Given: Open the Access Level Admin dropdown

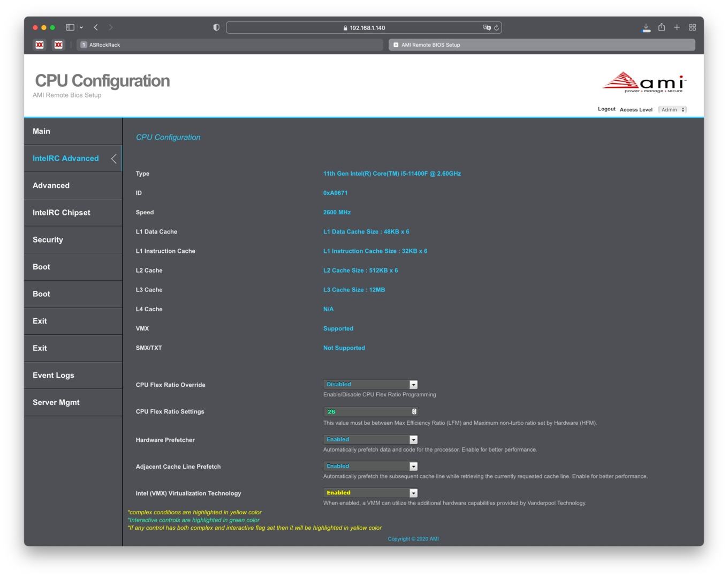Looking at the screenshot, I should [x=672, y=109].
